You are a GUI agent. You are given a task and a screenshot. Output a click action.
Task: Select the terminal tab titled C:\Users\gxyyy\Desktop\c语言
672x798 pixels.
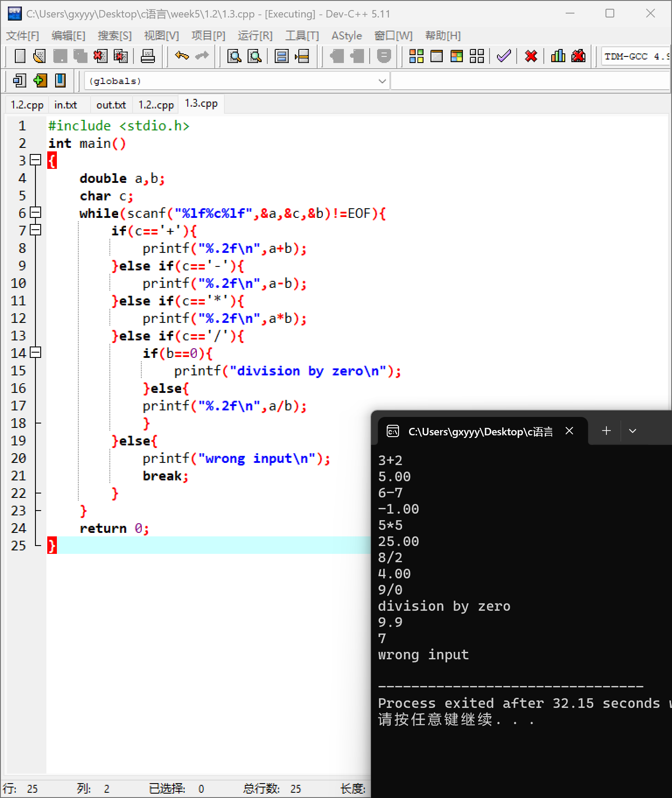point(480,432)
